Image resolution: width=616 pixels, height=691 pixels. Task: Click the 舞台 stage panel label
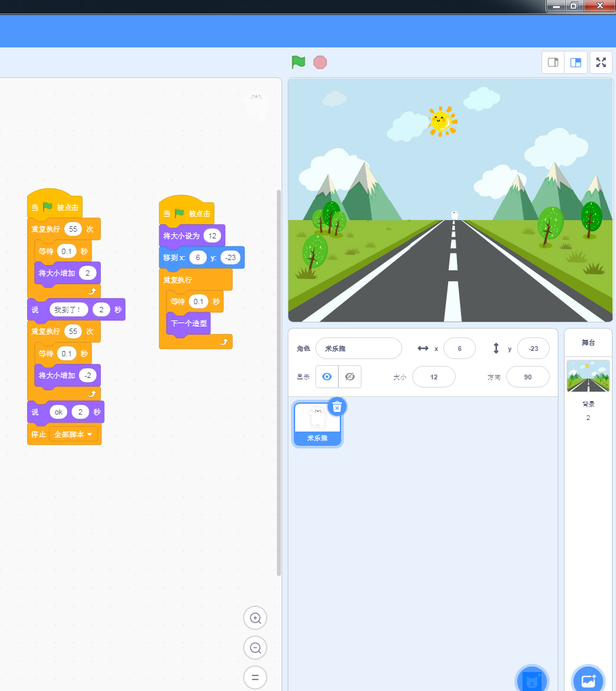pyautogui.click(x=588, y=342)
